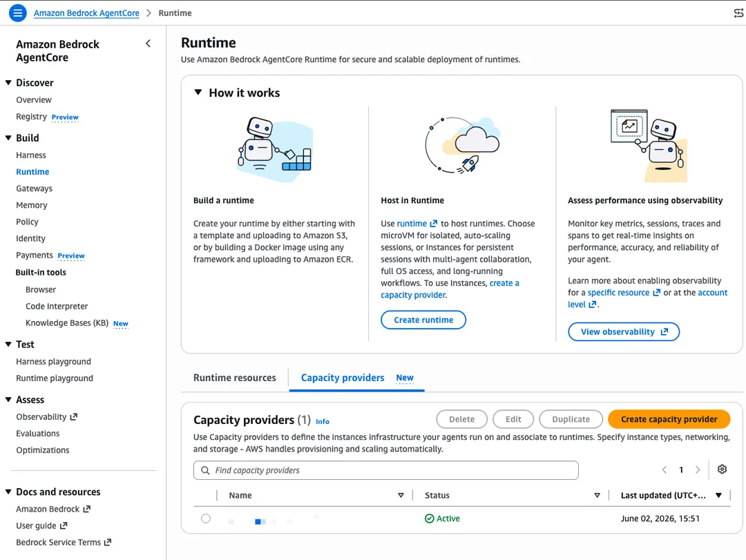Collapse the side navigation with the chevron
Image resolution: width=746 pixels, height=560 pixels.
click(x=148, y=44)
